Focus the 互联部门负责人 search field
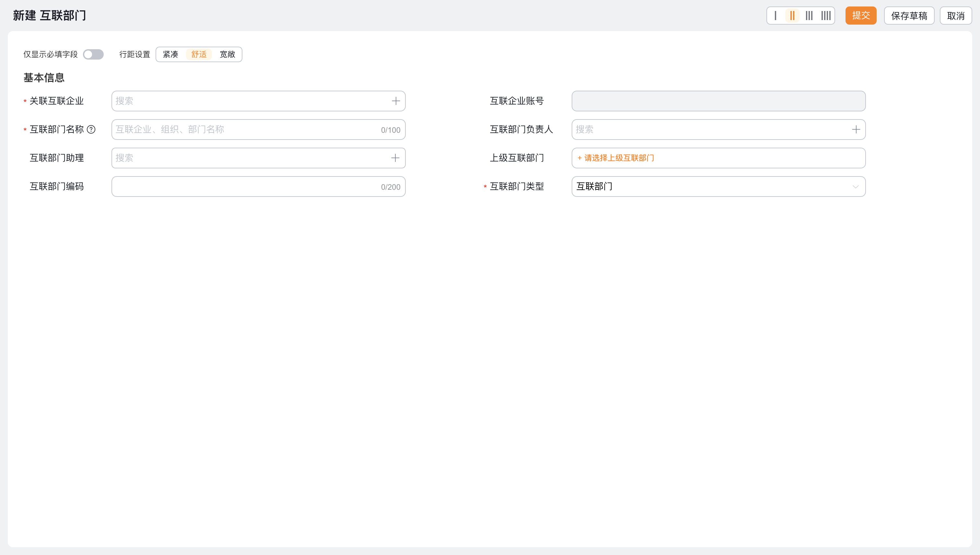 (x=718, y=130)
